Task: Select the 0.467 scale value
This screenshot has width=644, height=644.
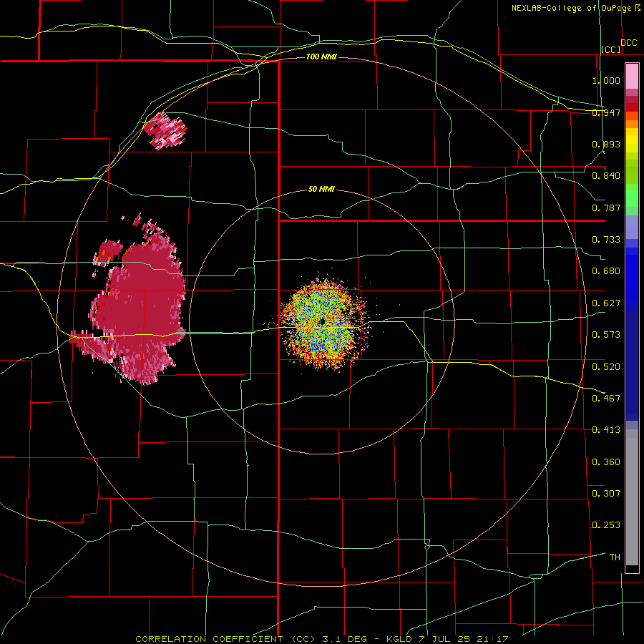Action: pos(606,399)
